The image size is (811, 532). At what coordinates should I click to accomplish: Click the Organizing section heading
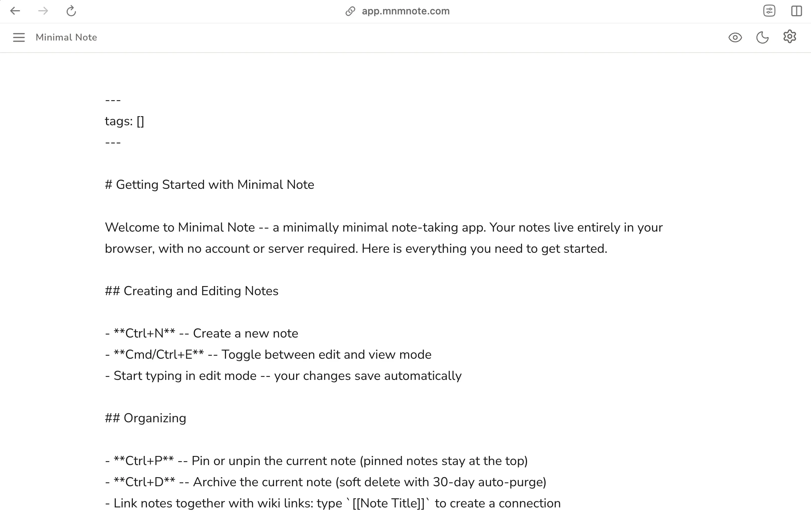coord(145,418)
